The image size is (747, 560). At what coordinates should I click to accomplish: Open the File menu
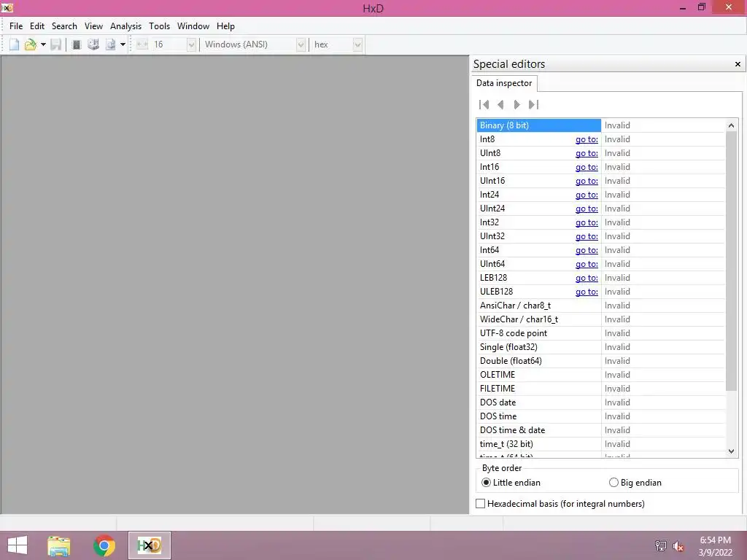[16, 26]
